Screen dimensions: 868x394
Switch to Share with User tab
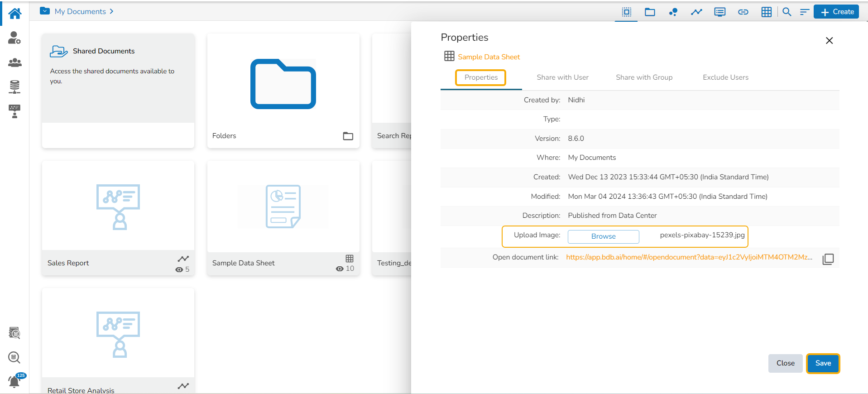tap(562, 77)
